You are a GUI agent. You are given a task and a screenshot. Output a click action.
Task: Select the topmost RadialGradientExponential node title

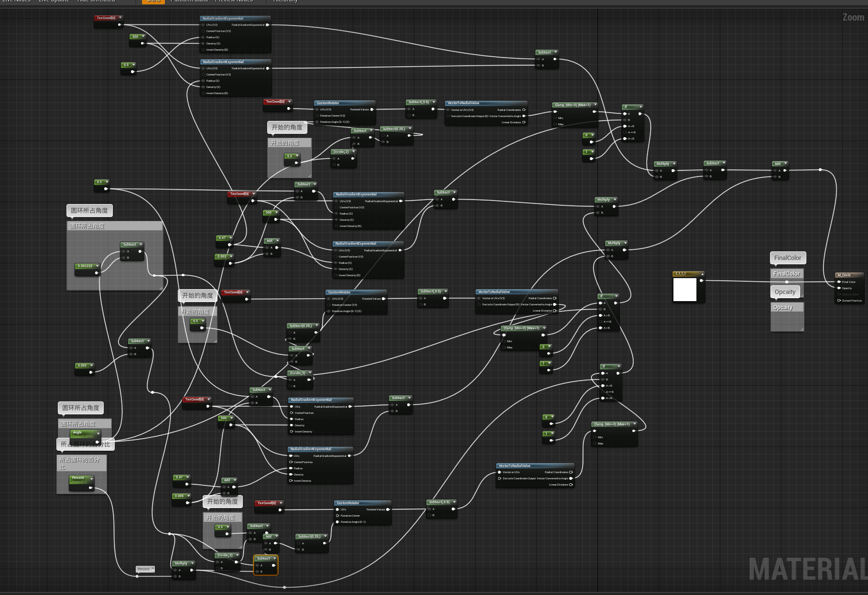[x=235, y=19]
